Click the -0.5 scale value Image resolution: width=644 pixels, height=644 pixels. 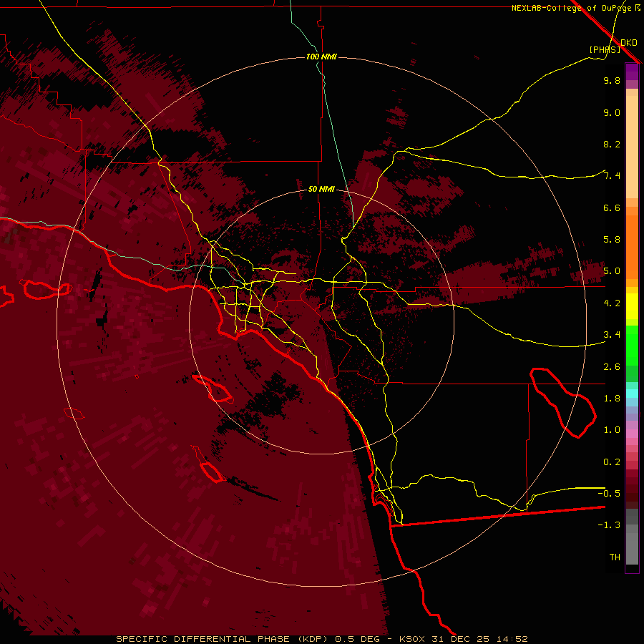609,493
